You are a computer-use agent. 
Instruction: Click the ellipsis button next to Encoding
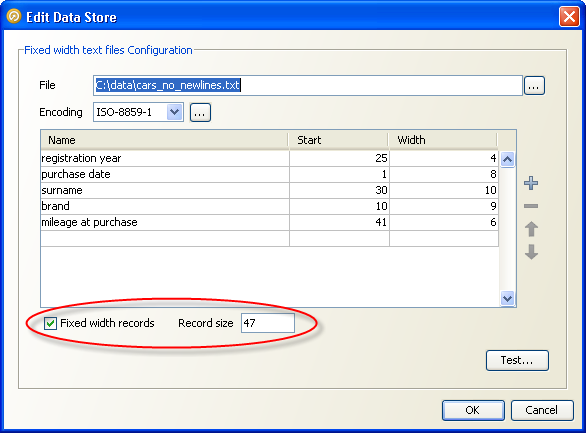click(x=200, y=112)
